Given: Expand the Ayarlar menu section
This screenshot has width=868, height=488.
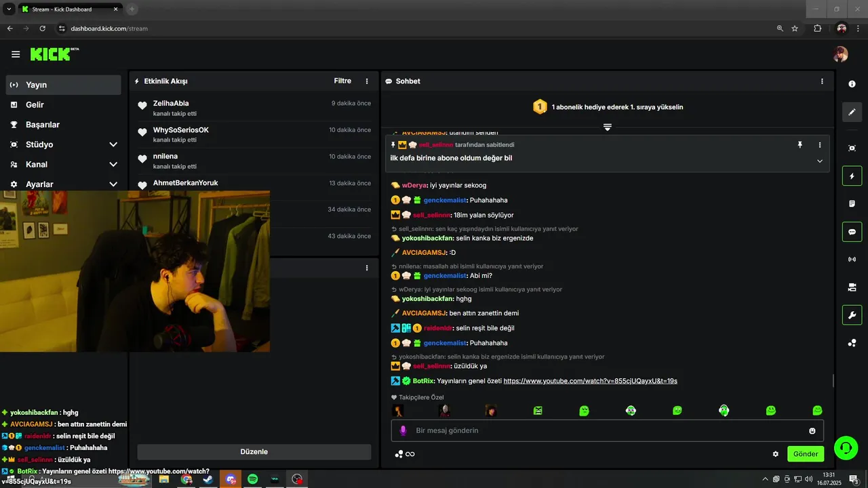Looking at the screenshot, I should [x=64, y=184].
